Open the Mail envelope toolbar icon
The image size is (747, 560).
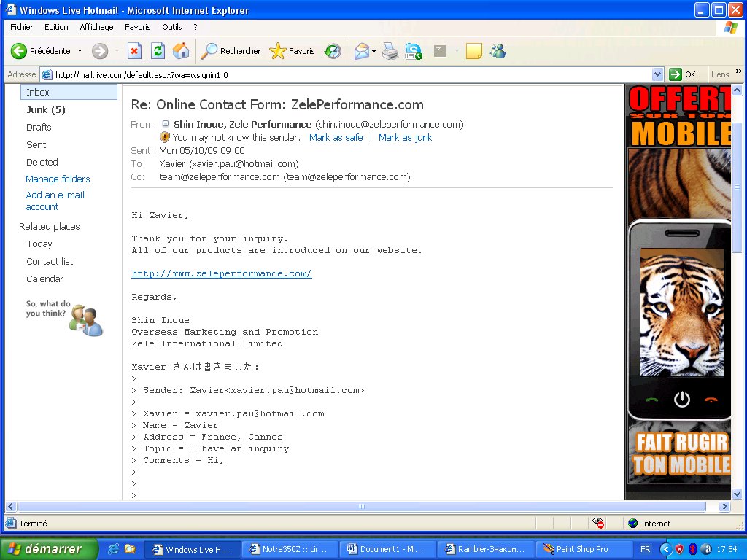pyautogui.click(x=361, y=51)
